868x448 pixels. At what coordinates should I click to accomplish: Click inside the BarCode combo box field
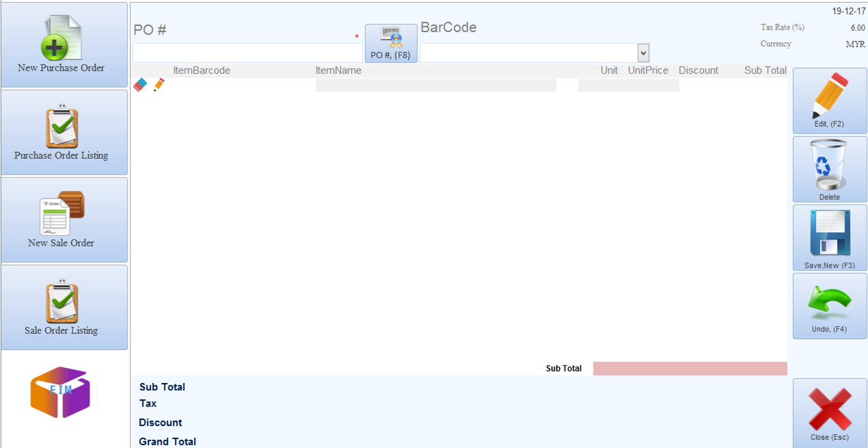528,53
